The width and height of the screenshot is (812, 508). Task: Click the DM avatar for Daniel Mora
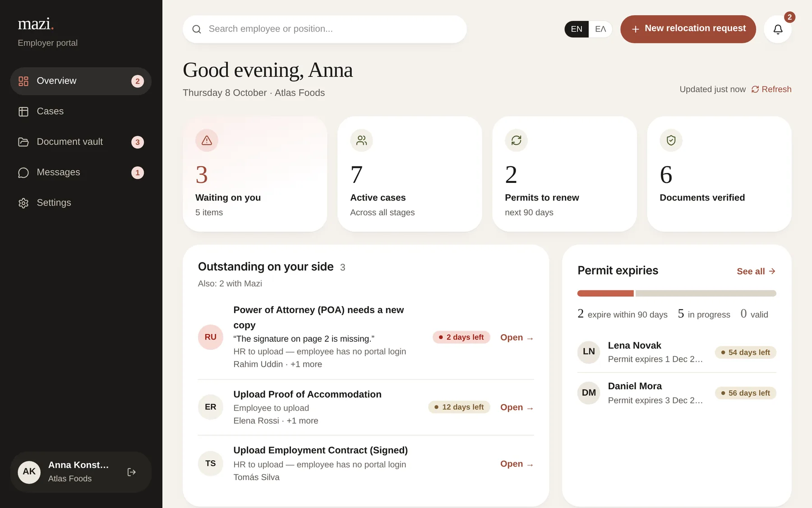589,393
